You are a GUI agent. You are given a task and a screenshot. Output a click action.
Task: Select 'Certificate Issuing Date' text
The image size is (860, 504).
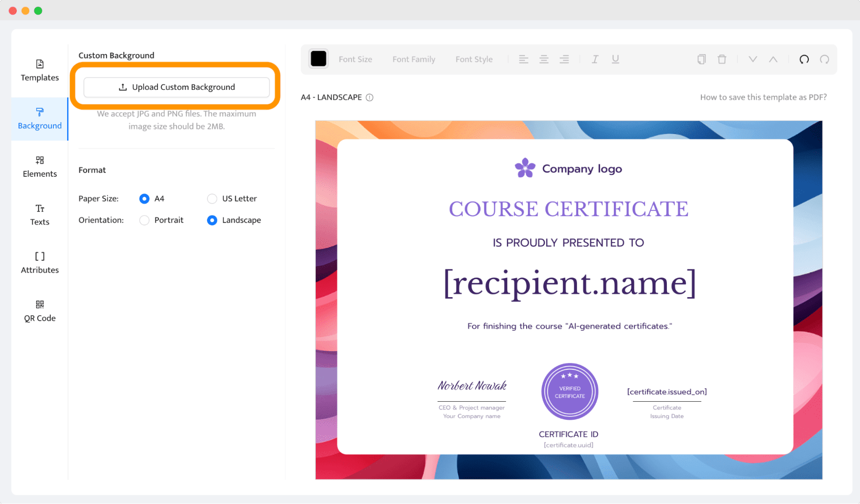coord(667,412)
